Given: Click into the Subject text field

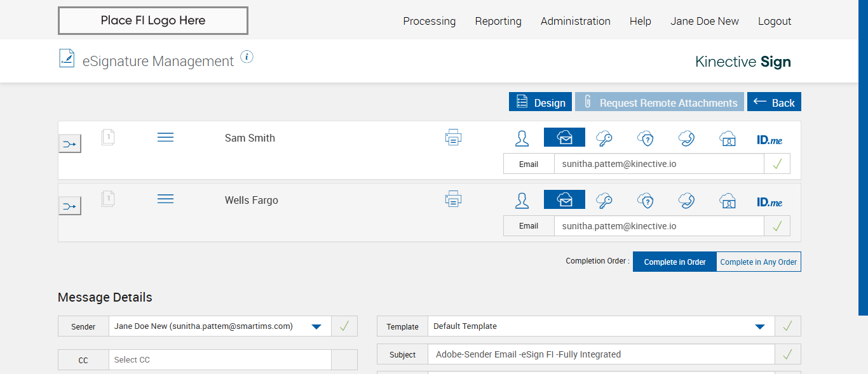Looking at the screenshot, I should click(600, 354).
